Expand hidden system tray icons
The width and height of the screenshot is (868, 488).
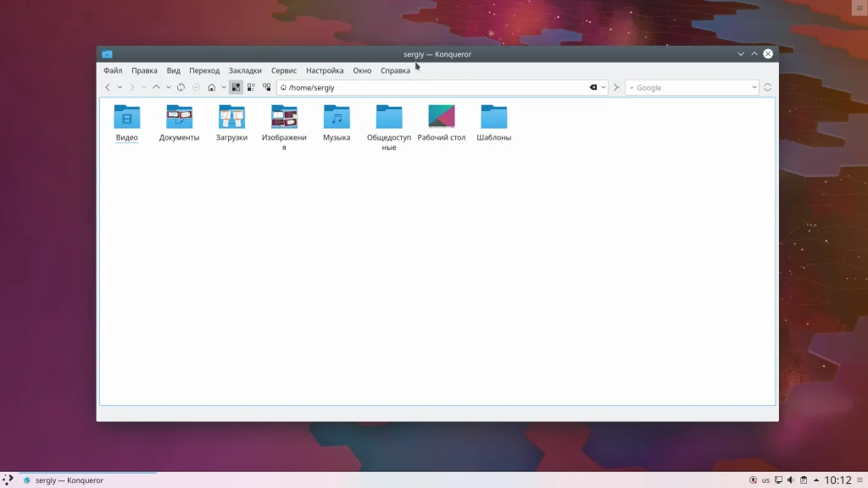pyautogui.click(x=816, y=480)
